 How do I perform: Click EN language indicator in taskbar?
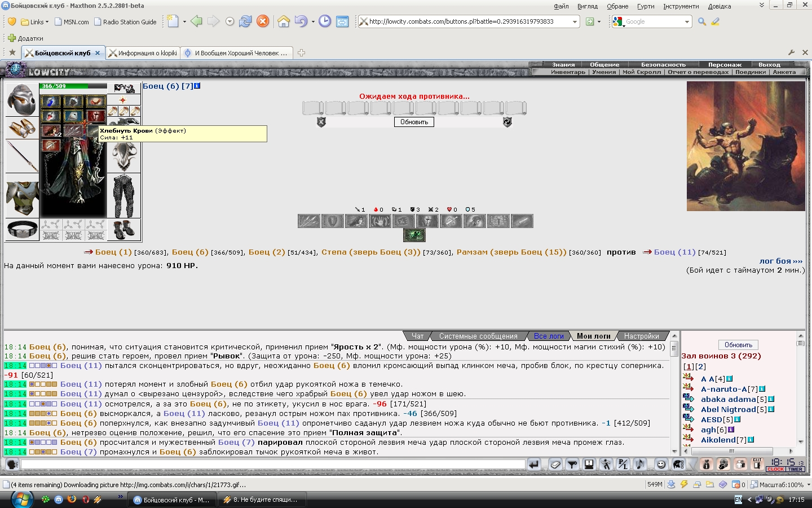(x=738, y=500)
